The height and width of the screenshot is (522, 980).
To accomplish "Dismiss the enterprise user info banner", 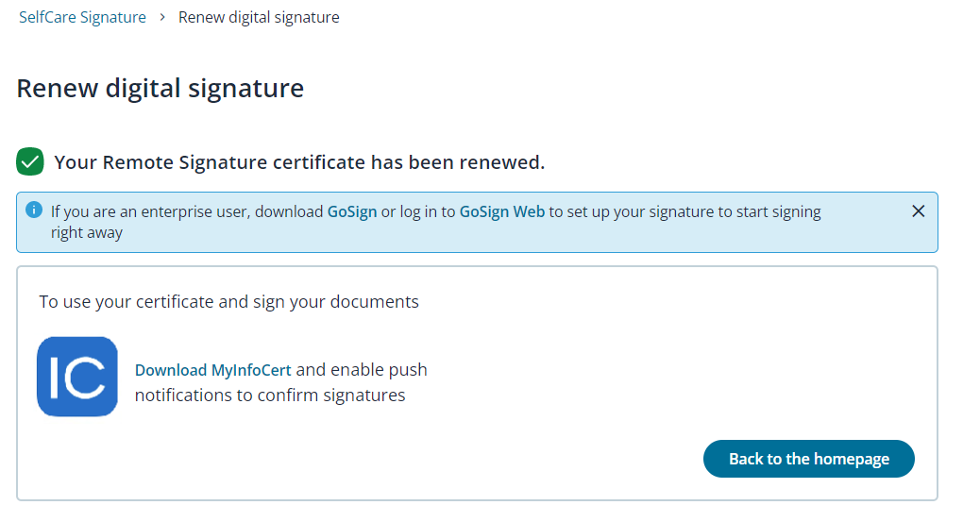I will coord(918,211).
